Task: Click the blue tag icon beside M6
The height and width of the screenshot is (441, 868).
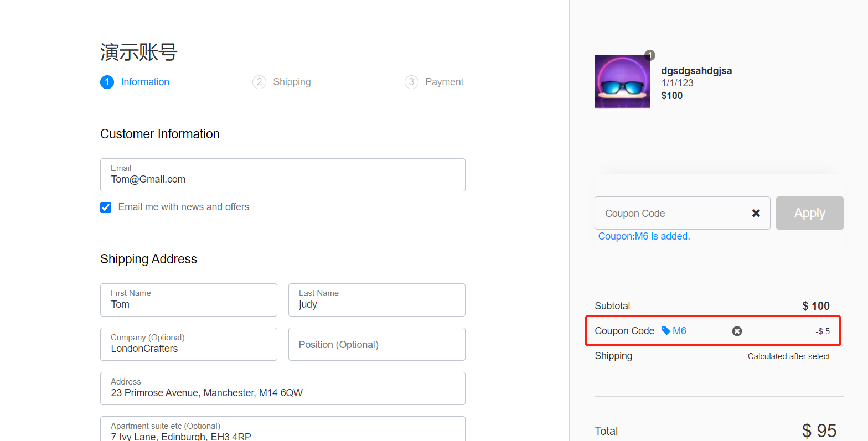Action: click(x=665, y=331)
